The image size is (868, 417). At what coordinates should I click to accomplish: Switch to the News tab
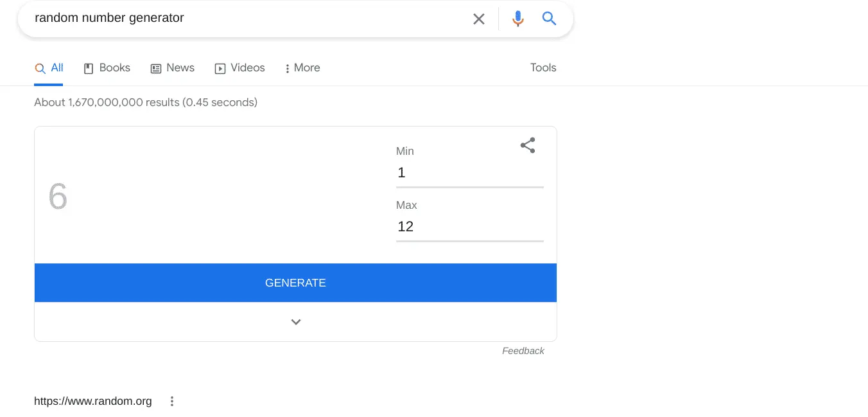point(180,67)
